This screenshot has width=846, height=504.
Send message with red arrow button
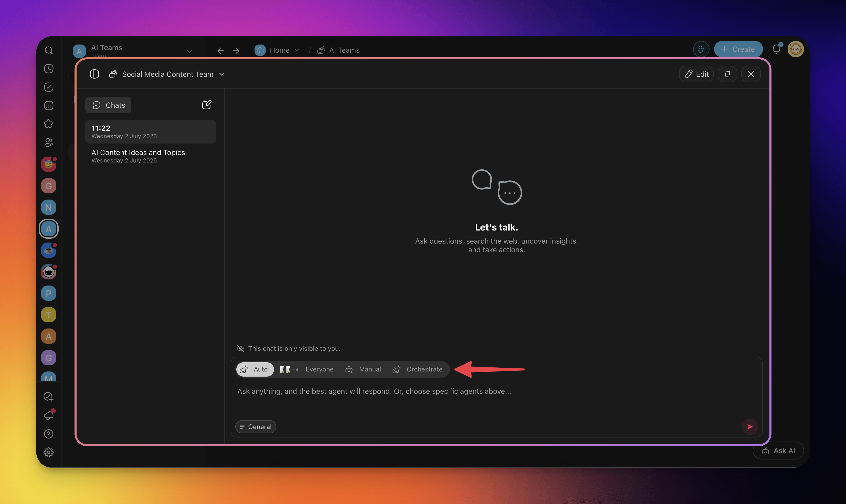coord(750,426)
